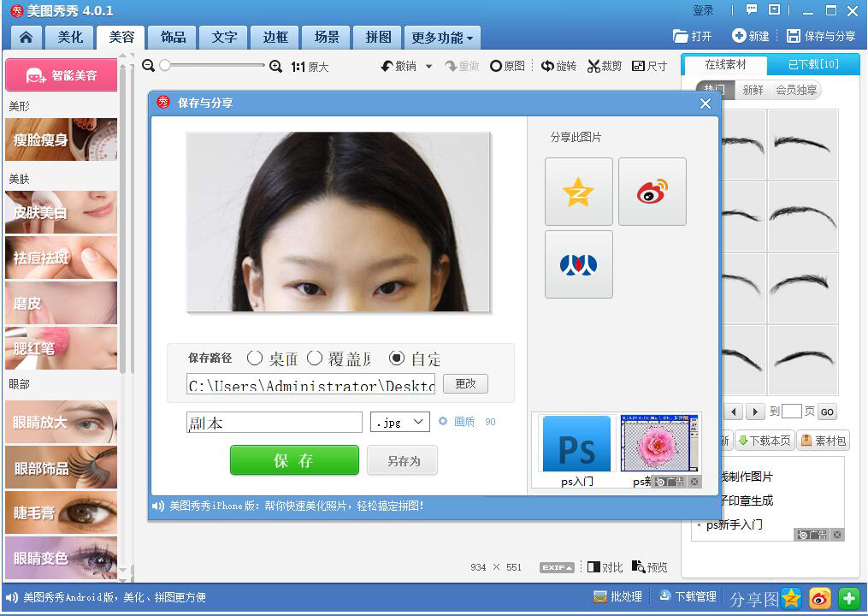Set view to 1:1 原大
868x616 pixels.
coord(310,67)
